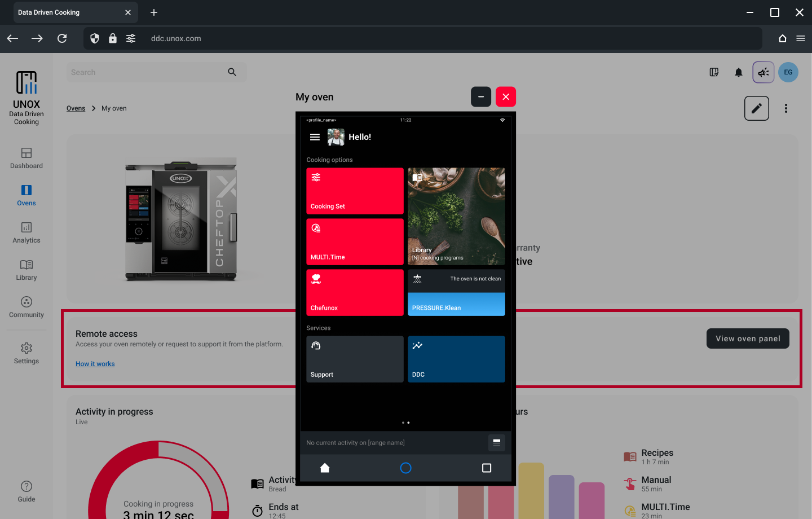Click the View oven panel button
The width and height of the screenshot is (812, 519).
747,338
